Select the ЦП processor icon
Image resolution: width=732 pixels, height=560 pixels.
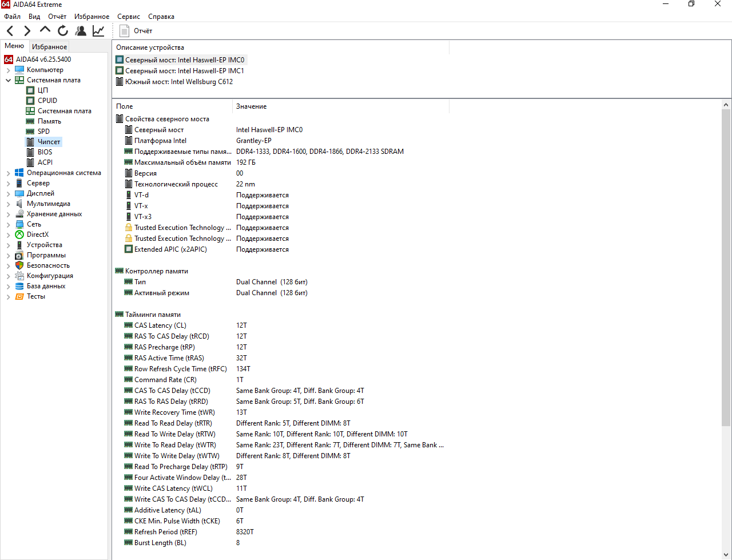(31, 90)
